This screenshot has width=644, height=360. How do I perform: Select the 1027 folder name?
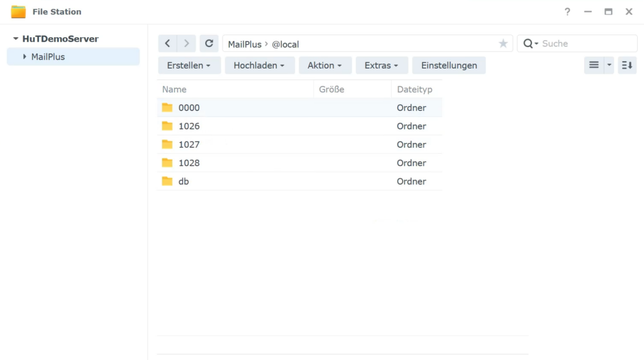(189, 145)
